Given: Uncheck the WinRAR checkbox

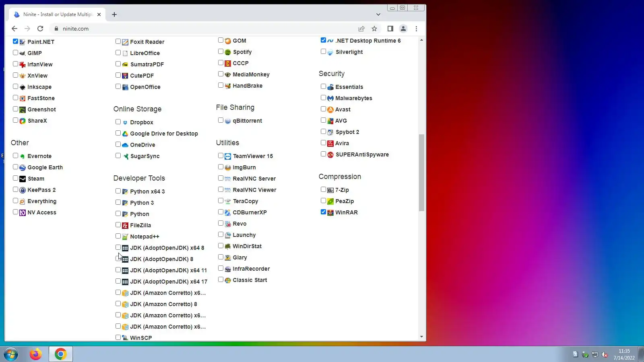Looking at the screenshot, I should [323, 212].
